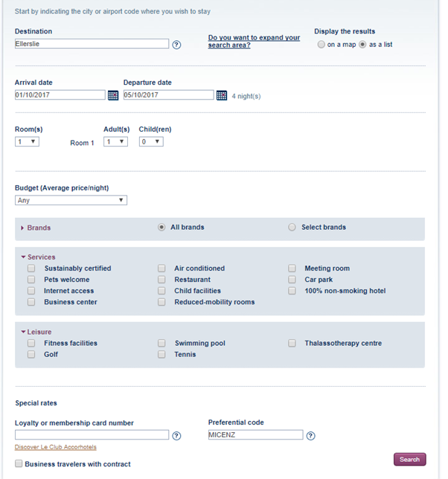Open the Budget average price dropdown
Image resolution: width=448 pixels, height=479 pixels.
click(71, 200)
